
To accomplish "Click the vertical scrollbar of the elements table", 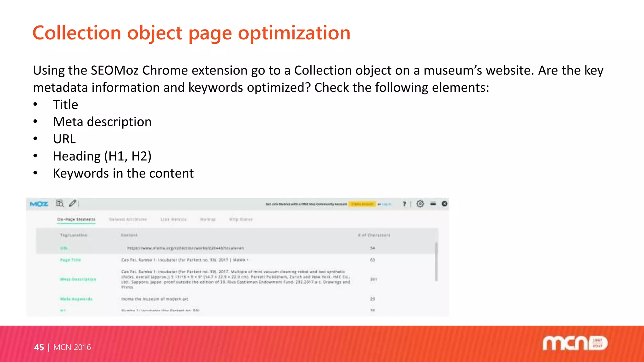I will point(436,261).
